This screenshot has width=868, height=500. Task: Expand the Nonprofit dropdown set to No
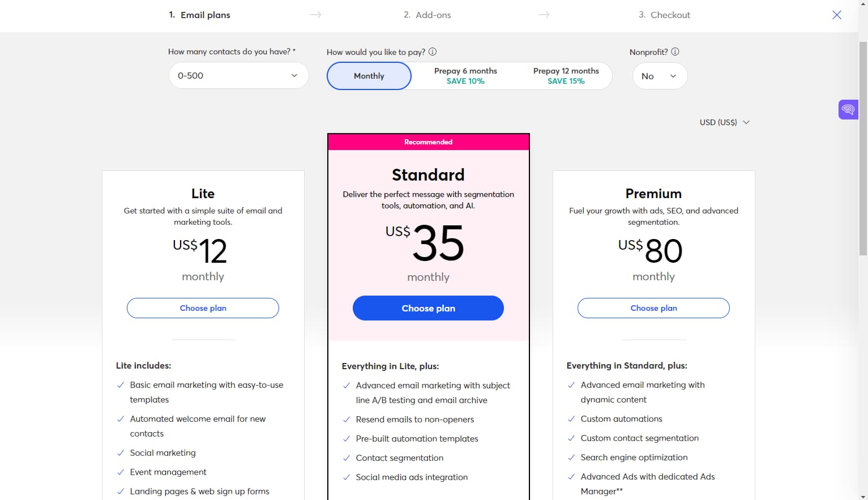coord(659,75)
